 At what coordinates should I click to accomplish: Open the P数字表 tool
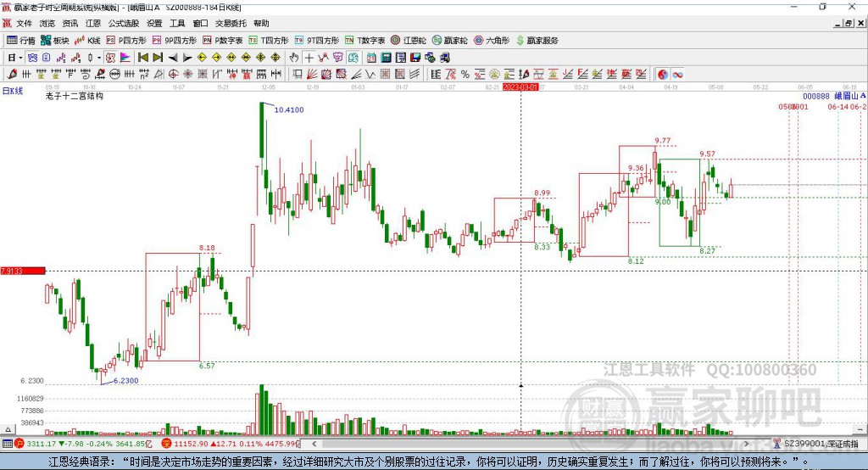point(223,41)
